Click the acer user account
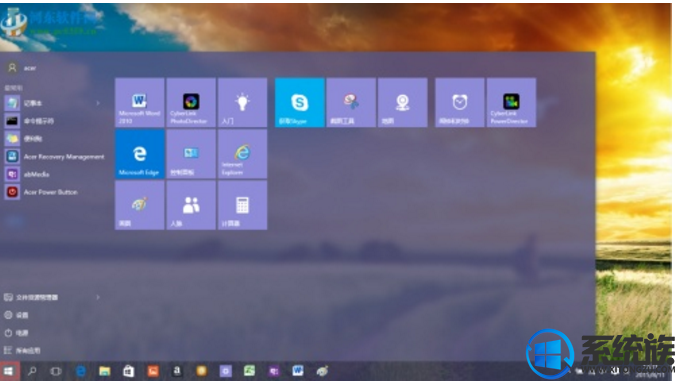This screenshot has width=675, height=382. [x=21, y=68]
